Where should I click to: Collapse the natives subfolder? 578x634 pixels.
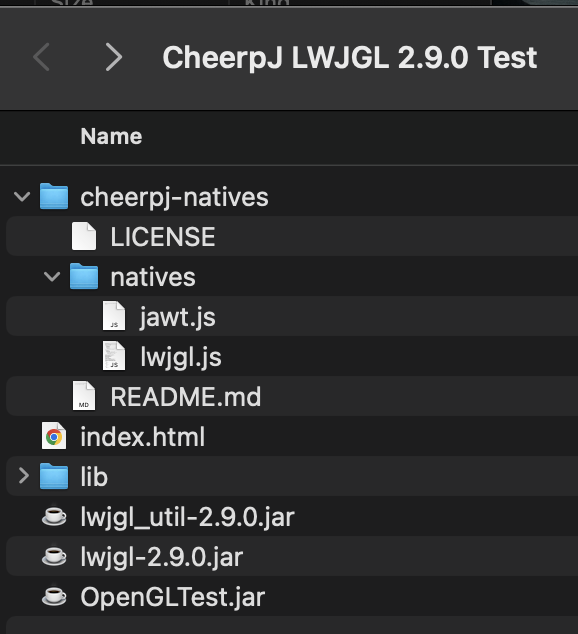click(x=52, y=277)
